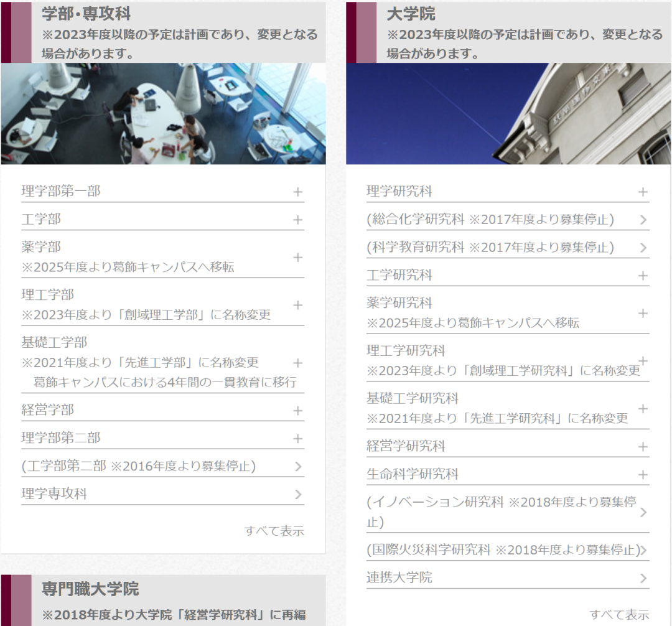Image resolution: width=672 pixels, height=626 pixels.
Task: Click ※2018年度より大学院「経営学研究科」に再編 note
Action: coord(174,615)
